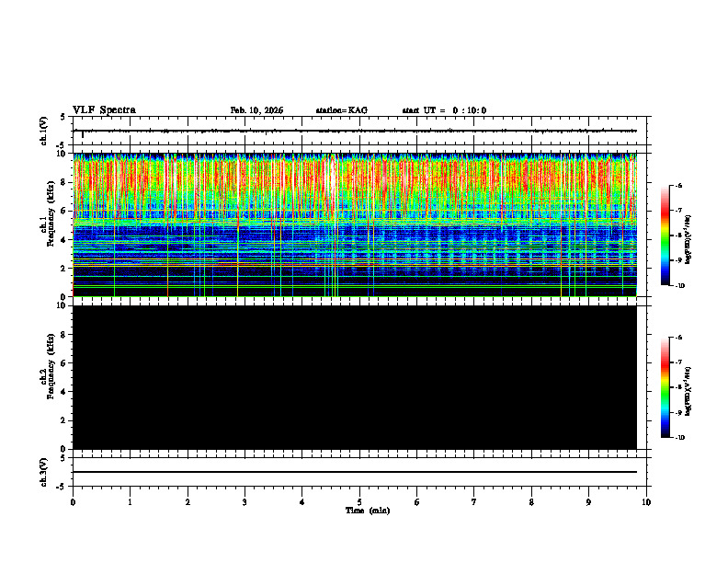Click the 0 tick label on time axis

click(73, 502)
